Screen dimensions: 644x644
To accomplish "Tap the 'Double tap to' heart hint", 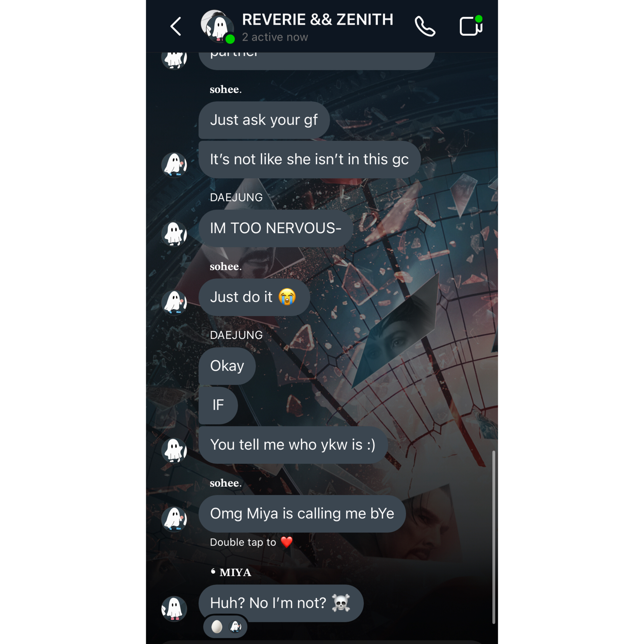I will tap(251, 542).
